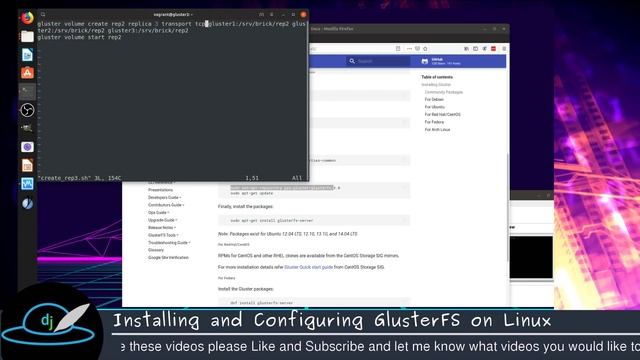Open the Presentations item in the docs sidebar

click(160, 190)
